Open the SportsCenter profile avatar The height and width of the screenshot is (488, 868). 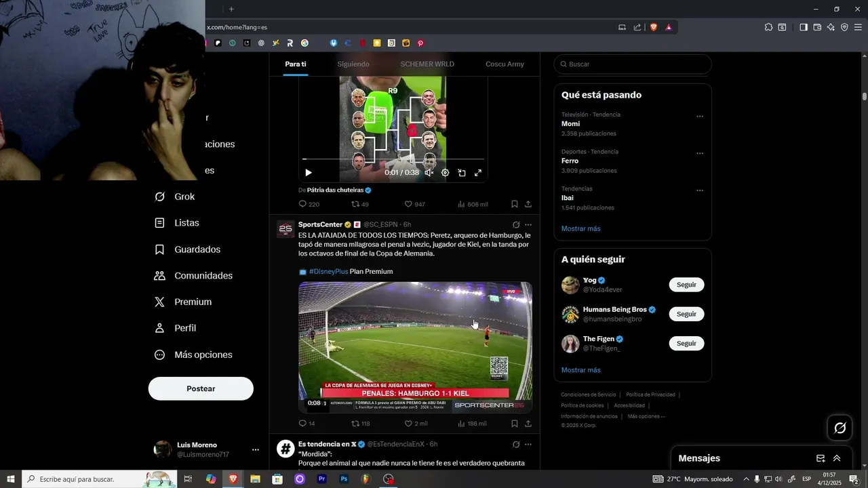click(285, 228)
